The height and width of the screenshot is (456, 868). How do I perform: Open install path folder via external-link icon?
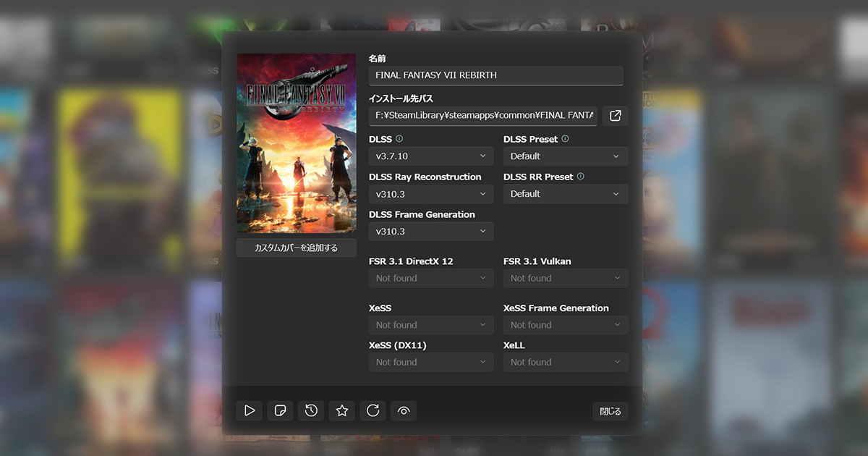(x=616, y=116)
